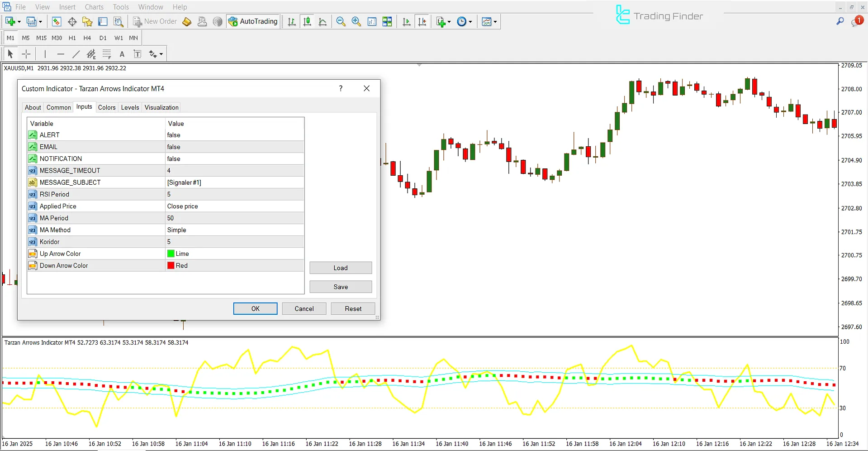Viewport: 868px width, 451px height.
Task: Open the new chart dropdown arrow
Action: [x=19, y=21]
